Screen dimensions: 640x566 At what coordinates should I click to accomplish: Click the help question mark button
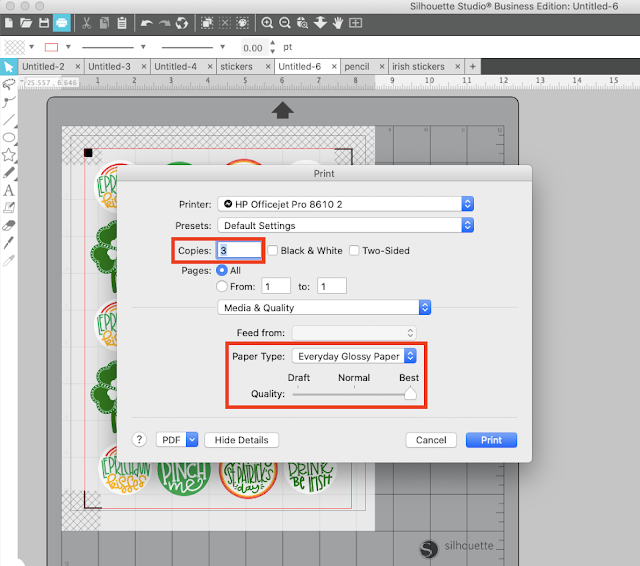(139, 439)
